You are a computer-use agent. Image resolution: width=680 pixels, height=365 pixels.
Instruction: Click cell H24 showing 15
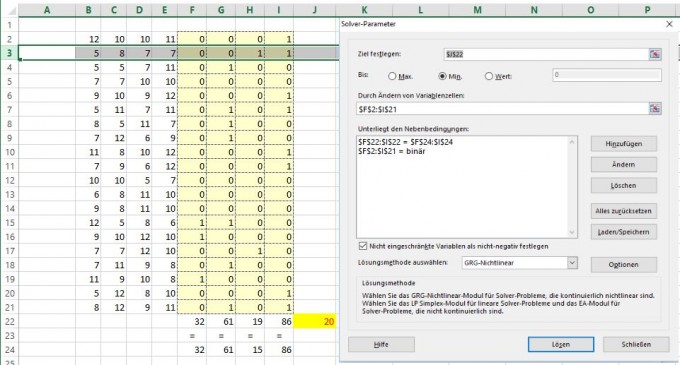point(250,350)
